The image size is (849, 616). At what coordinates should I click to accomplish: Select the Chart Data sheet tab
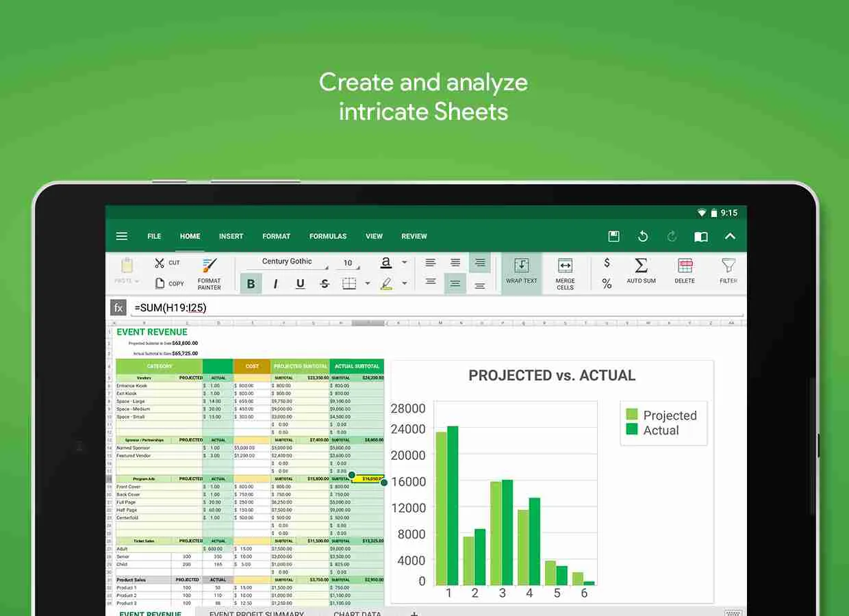tap(357, 613)
